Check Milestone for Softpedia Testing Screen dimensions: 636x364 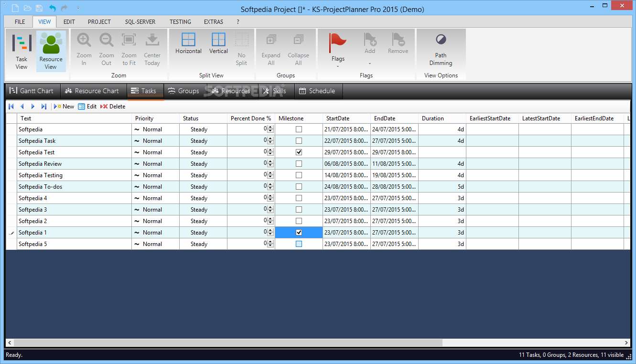tap(299, 175)
